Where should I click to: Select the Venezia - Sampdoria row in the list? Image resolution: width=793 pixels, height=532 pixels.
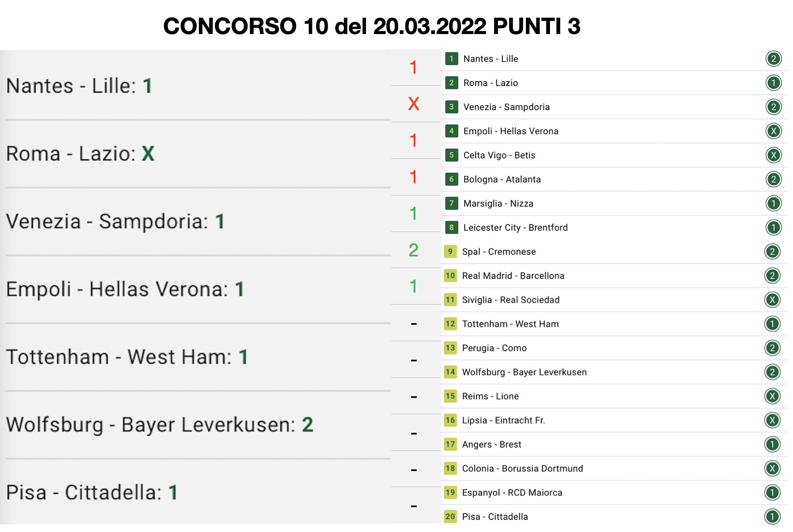tap(506, 107)
